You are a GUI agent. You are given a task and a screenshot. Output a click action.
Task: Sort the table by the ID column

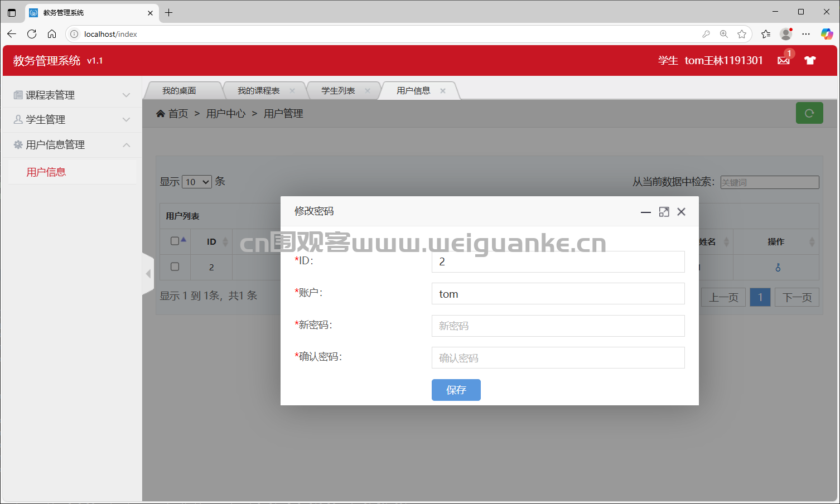click(225, 241)
